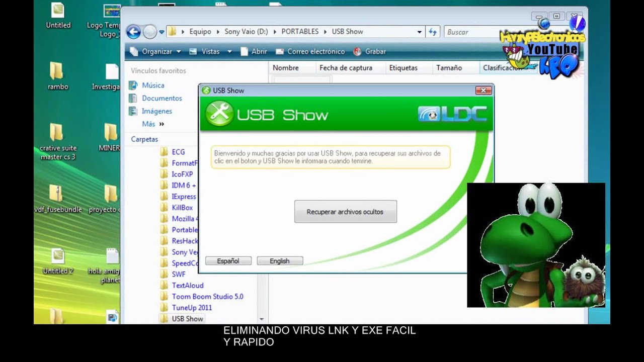
Task: Sort by Fecha de captura column
Action: pos(346,68)
